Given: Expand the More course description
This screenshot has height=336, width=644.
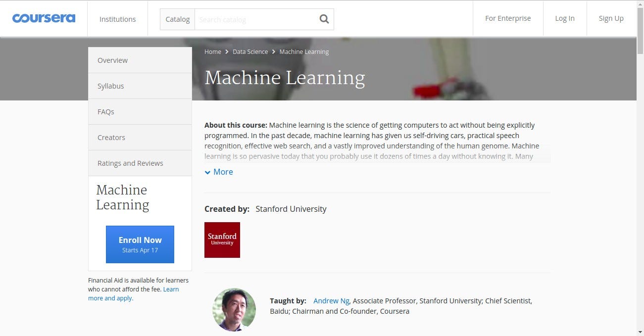Looking at the screenshot, I should click(x=218, y=172).
